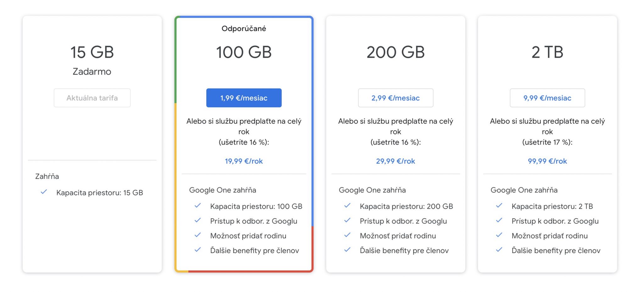
Task: Open the 29,99 €/rok yearly link
Action: pos(396,161)
